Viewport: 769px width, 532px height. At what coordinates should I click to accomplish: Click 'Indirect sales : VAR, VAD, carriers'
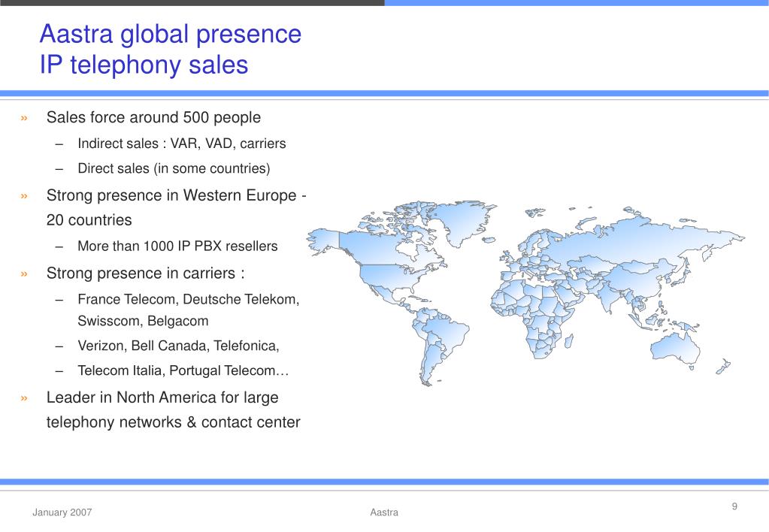coord(181,144)
